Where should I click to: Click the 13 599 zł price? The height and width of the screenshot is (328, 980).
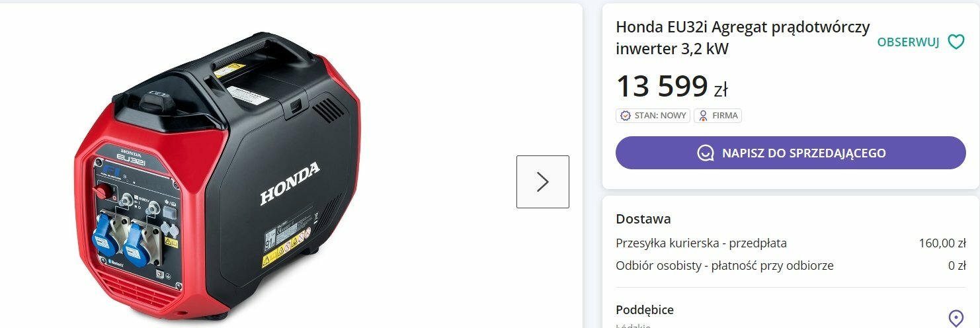coord(672,86)
